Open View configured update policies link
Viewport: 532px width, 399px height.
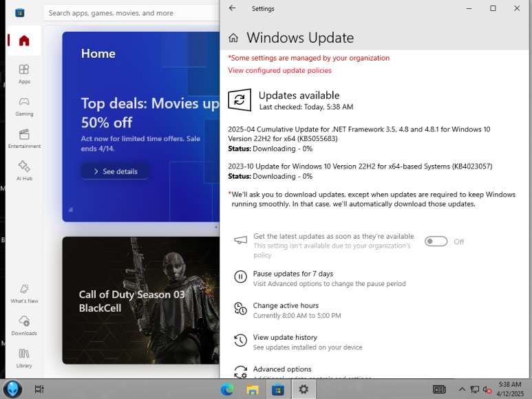point(279,70)
